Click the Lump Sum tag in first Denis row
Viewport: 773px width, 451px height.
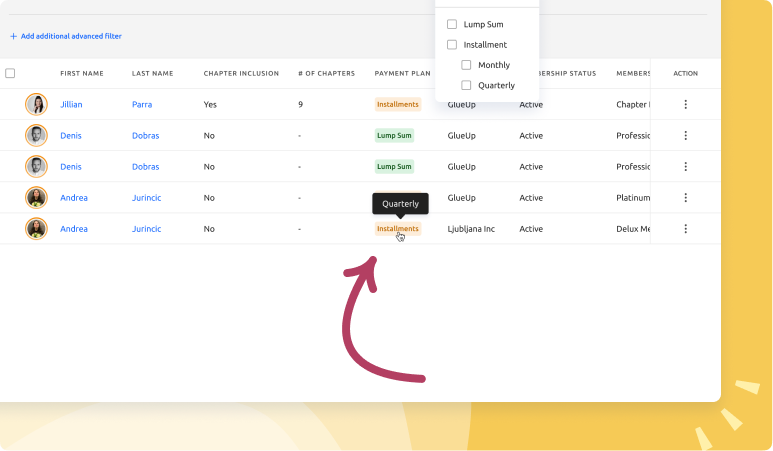[394, 135]
